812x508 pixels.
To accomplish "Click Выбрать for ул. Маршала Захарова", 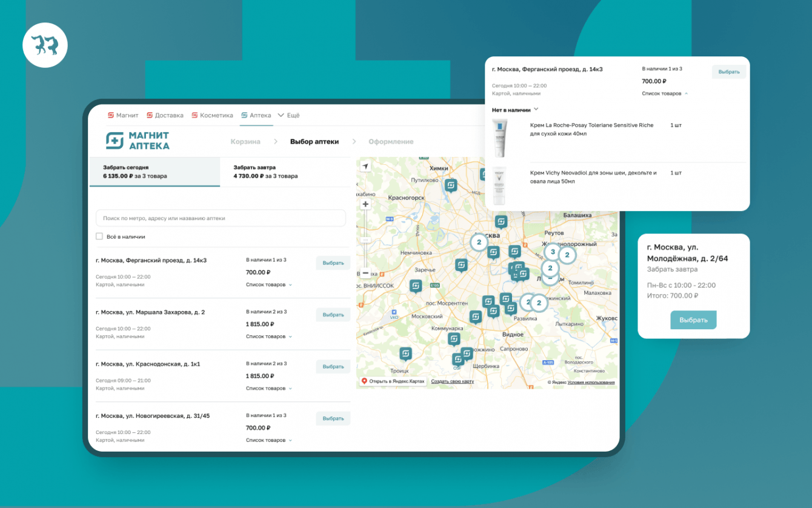I will [333, 315].
